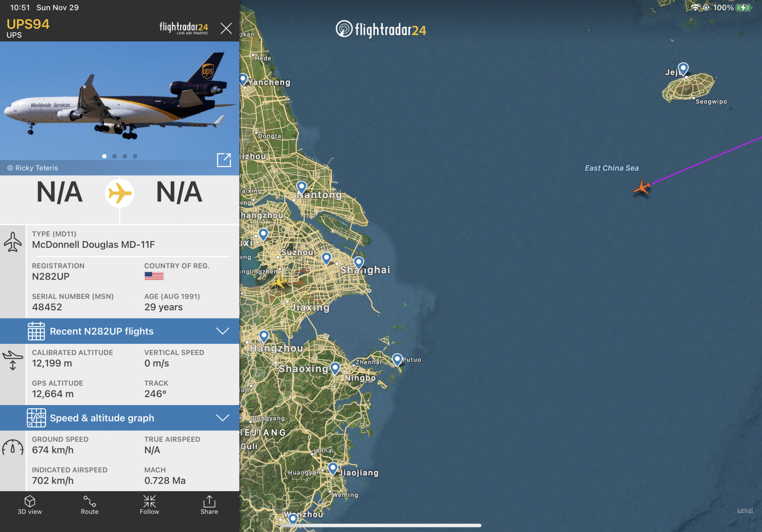762x532 pixels.
Task: Tap the home indicator bar
Action: point(381,526)
